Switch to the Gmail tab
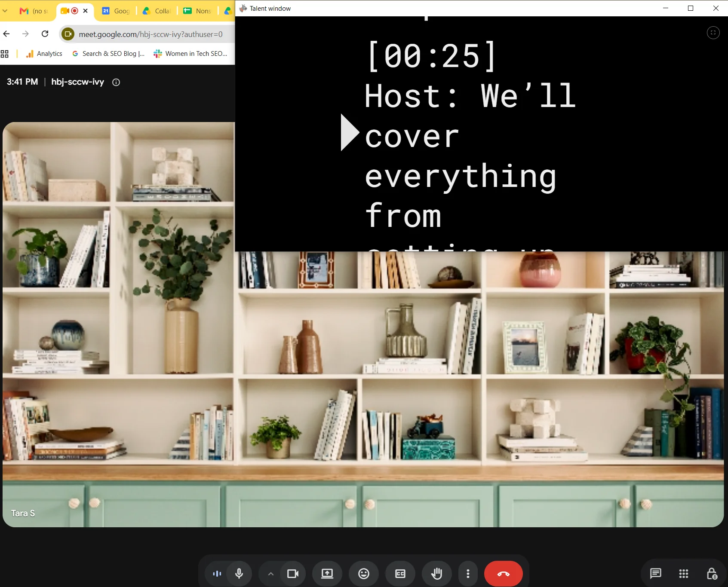Image resolution: width=728 pixels, height=587 pixels. 34,11
